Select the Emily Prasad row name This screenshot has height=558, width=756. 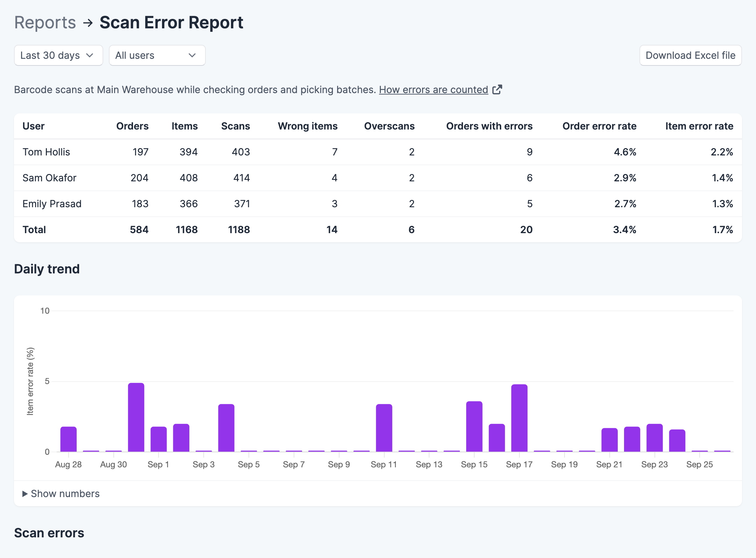click(52, 204)
